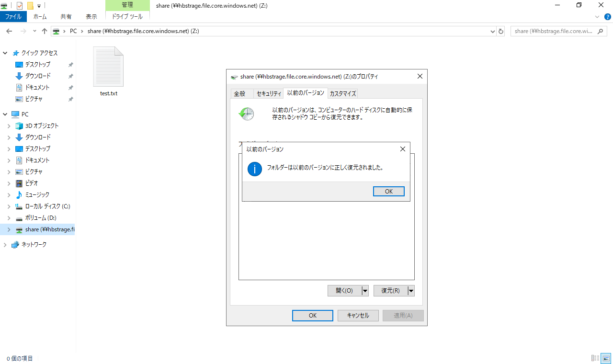Select ボリューム (D:) in the tree
613x364 pixels.
tap(41, 218)
